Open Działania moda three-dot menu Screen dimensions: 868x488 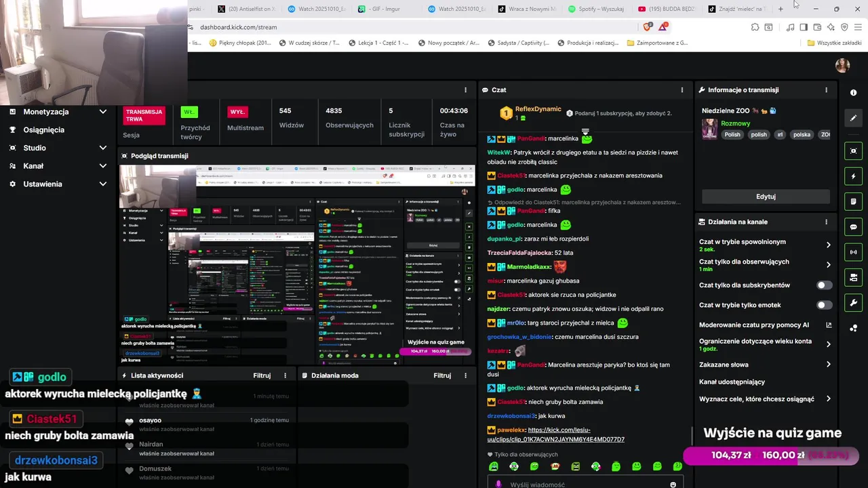(x=465, y=375)
